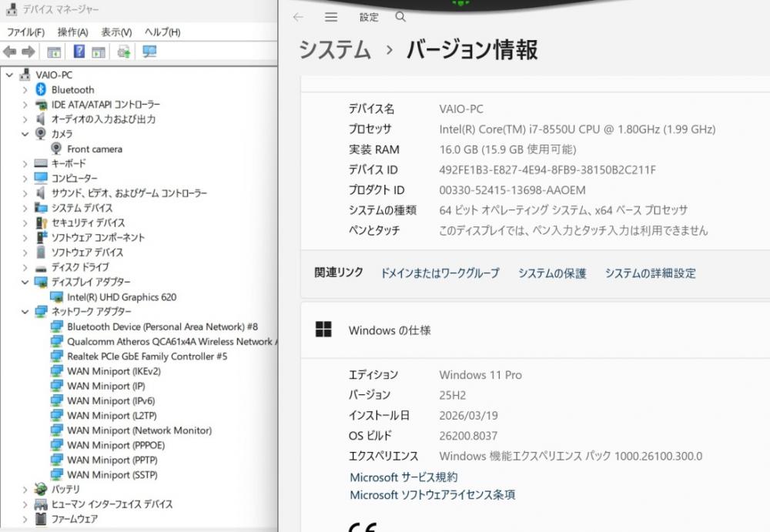Expand the オーディオの入力および出力 node
Viewport: 770px width, 532px height.
pos(25,119)
